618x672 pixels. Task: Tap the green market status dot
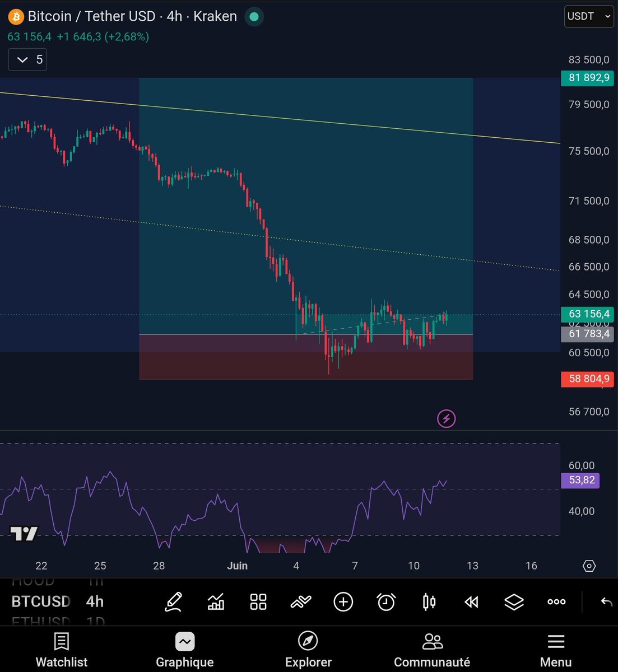tap(254, 17)
